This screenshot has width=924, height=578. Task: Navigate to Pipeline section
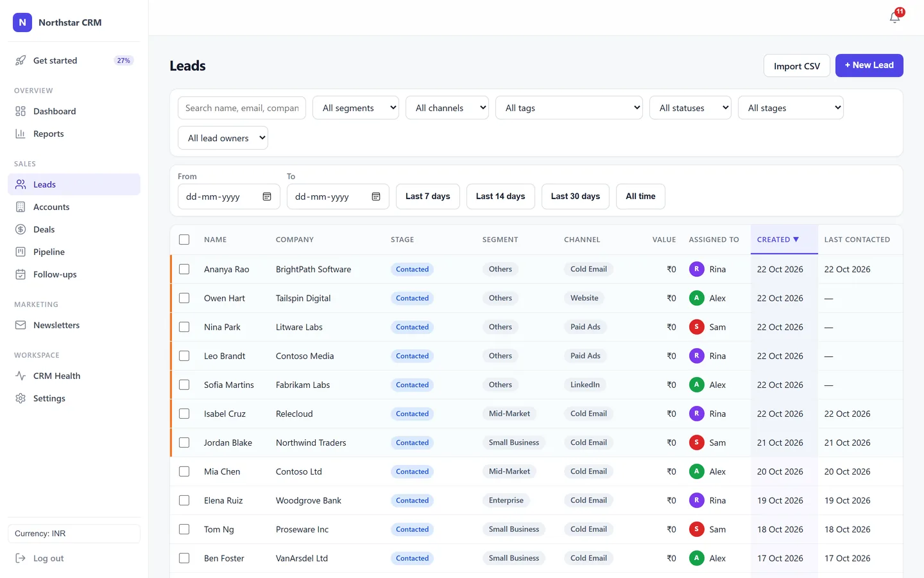tap(74, 252)
